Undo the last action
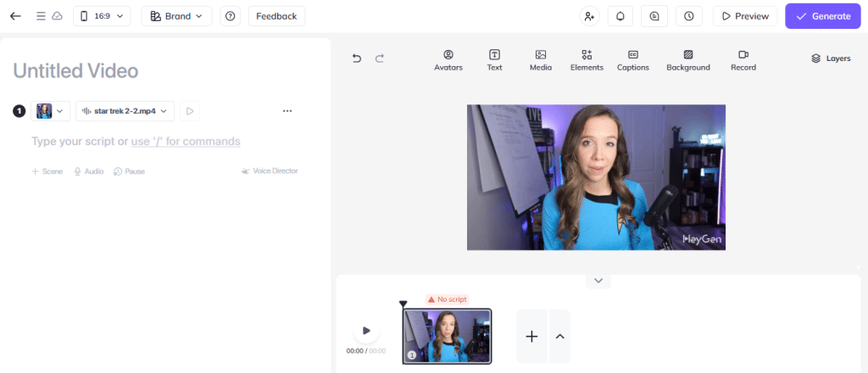The image size is (868, 373). [357, 58]
